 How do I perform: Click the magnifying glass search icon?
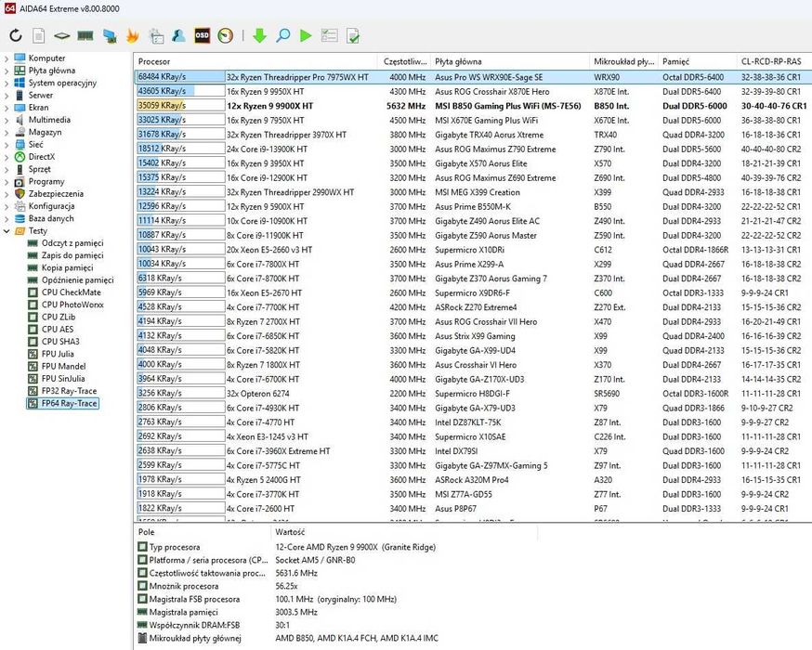tap(282, 35)
